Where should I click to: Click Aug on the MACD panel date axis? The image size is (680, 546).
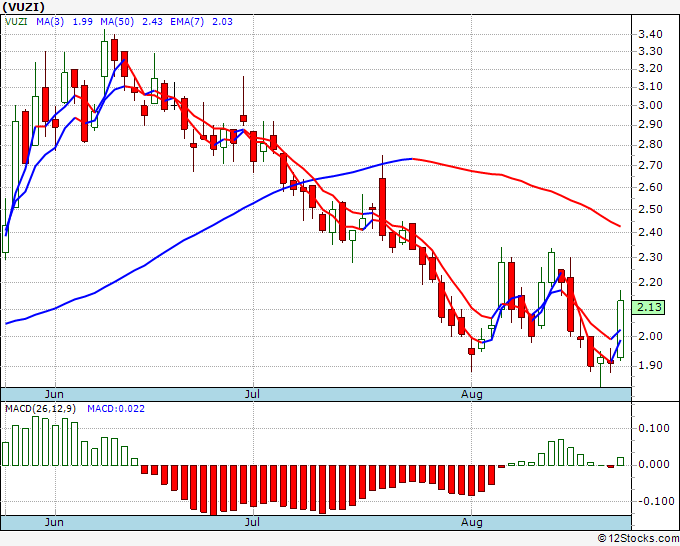pos(471,522)
